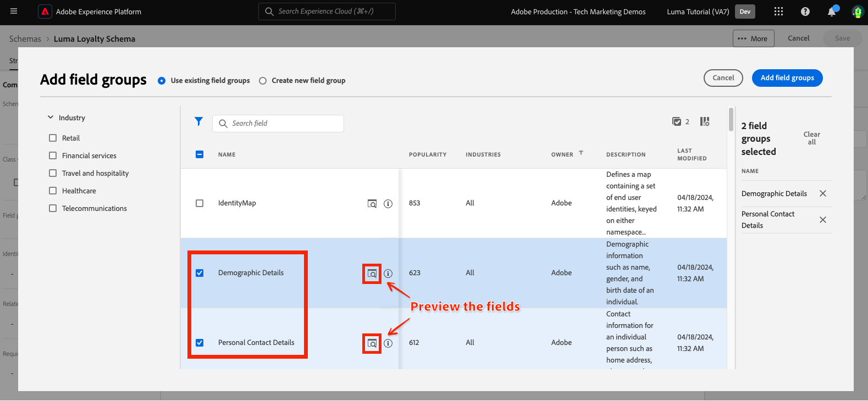This screenshot has width=868, height=401.
Task: Click the schema page Cancel button
Action: pyautogui.click(x=798, y=38)
